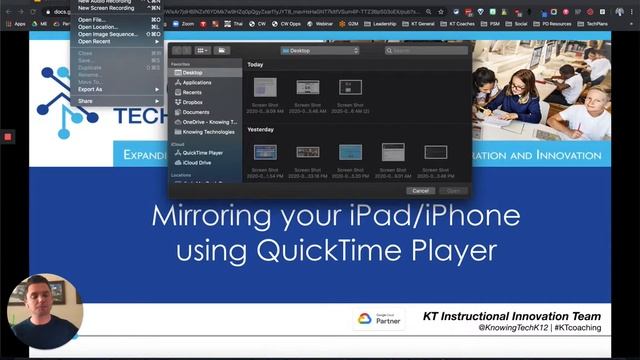Bookmark this page with the star icon
The height and width of the screenshot is (360, 640).
point(441,12)
